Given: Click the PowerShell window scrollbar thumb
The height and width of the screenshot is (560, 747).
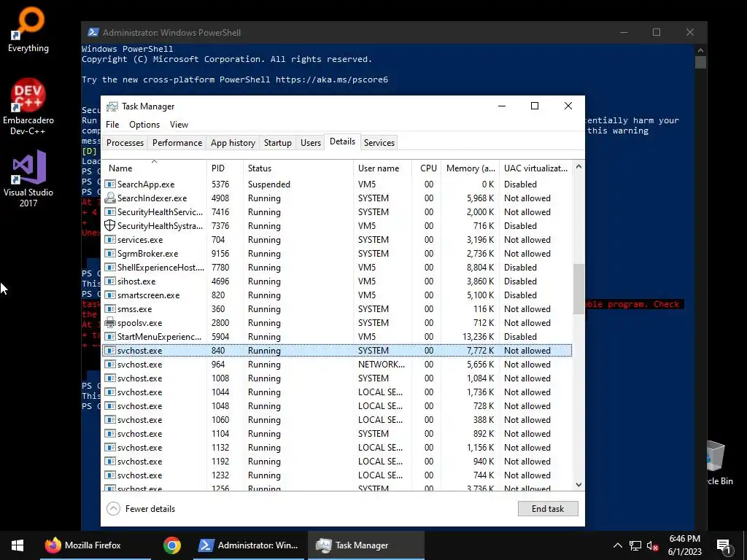Looking at the screenshot, I should [700, 63].
